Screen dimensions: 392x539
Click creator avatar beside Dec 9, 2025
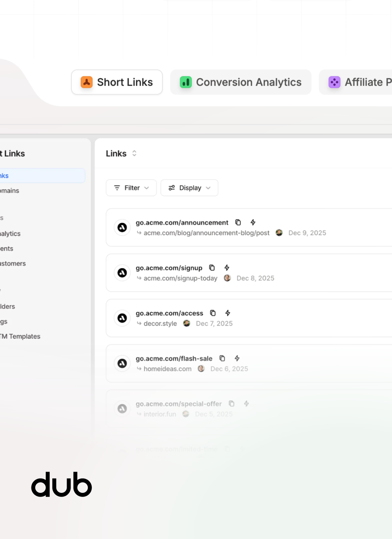pos(279,233)
